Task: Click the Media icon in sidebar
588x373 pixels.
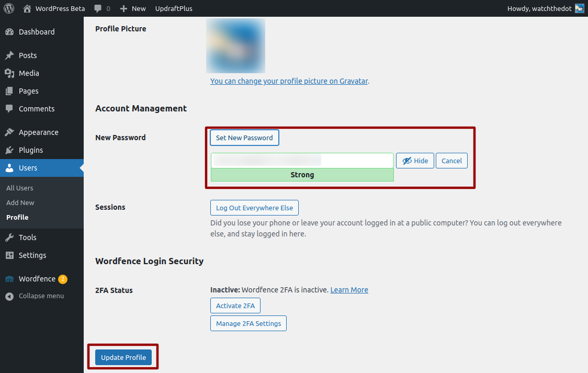Action: tap(9, 73)
